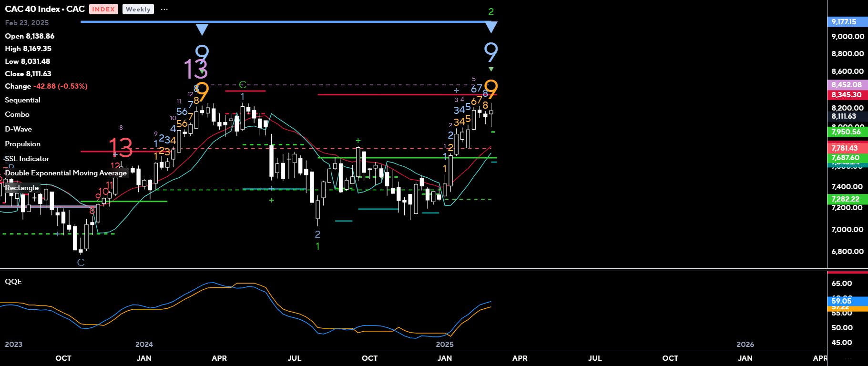Screen dimensions: 868x366
Task: Select the Rectangle drawing legend label
Action: (x=22, y=188)
